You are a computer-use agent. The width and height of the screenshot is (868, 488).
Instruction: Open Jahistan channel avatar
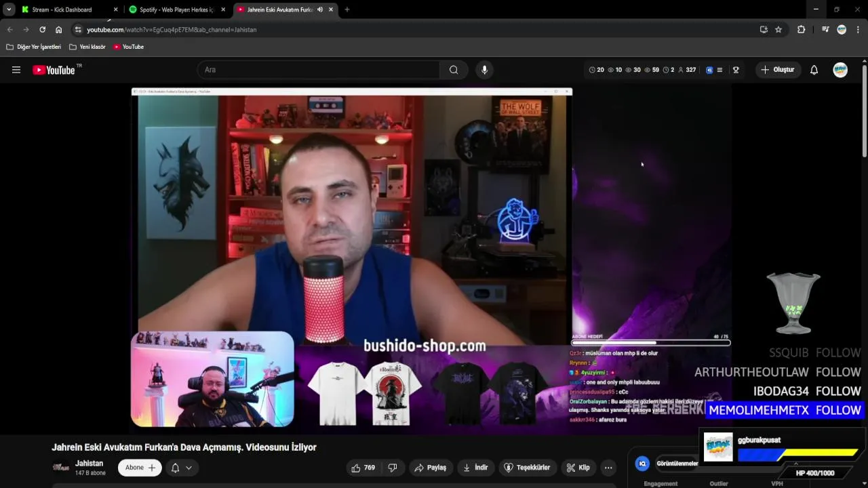(x=61, y=468)
